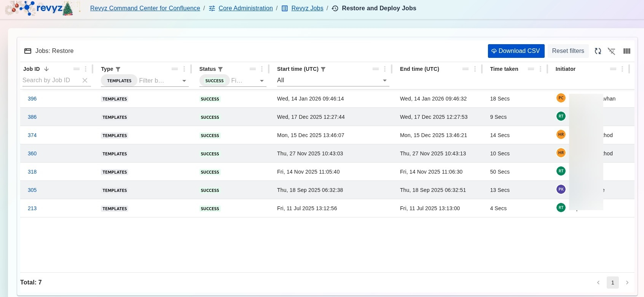Navigate to Revyz Jobs breadcrumb

point(307,8)
